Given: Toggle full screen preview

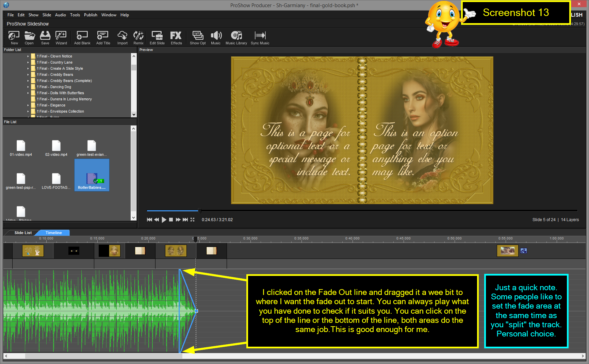Looking at the screenshot, I should (193, 220).
